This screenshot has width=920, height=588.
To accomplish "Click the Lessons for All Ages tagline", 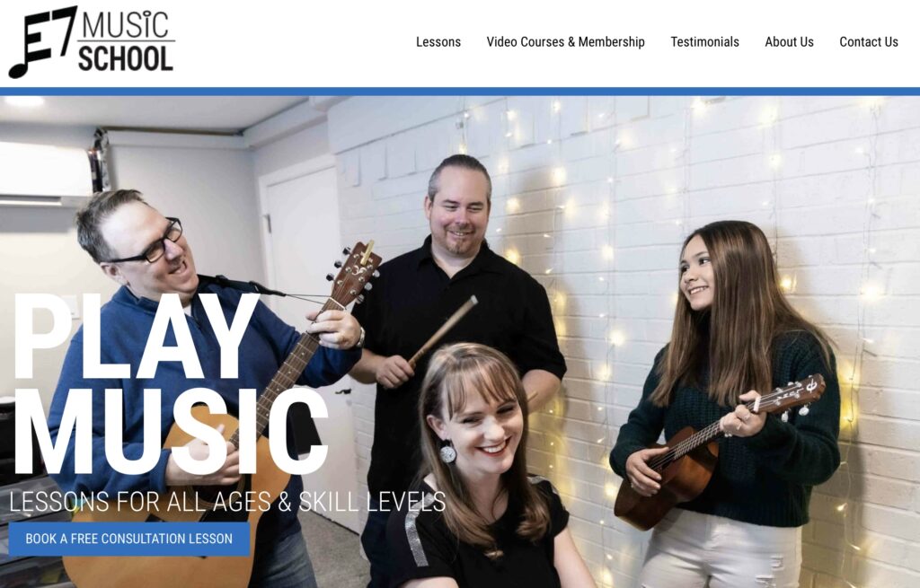I will [227, 503].
